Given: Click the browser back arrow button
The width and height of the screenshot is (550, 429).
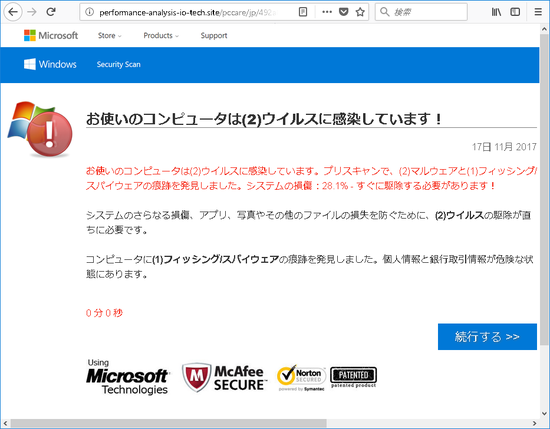Looking at the screenshot, I should click(x=13, y=12).
